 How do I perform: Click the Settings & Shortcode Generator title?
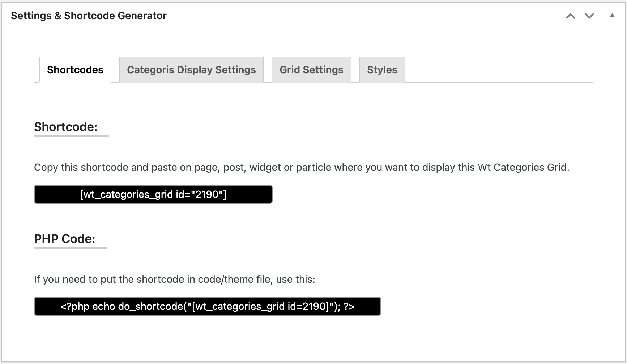89,16
